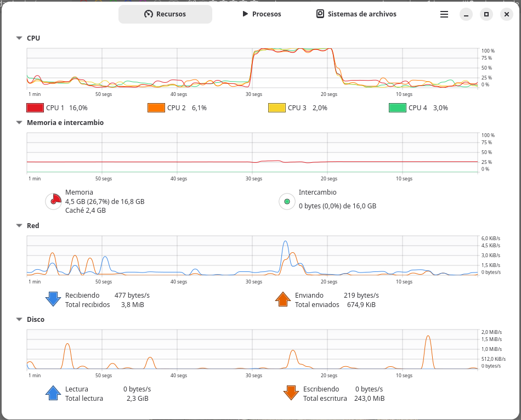The width and height of the screenshot is (521, 420).
Task: Click the orange Escribiendo disk arrow icon
Action: click(291, 393)
